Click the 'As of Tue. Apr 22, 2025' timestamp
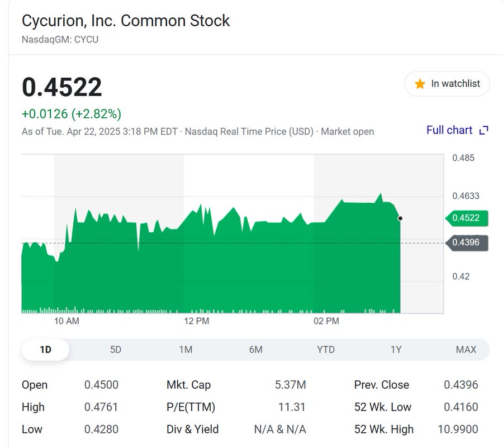The height and width of the screenshot is (448, 503). [x=99, y=131]
